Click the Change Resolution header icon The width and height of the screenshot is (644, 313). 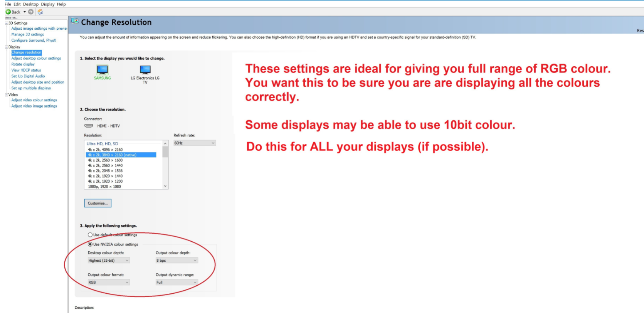click(75, 21)
